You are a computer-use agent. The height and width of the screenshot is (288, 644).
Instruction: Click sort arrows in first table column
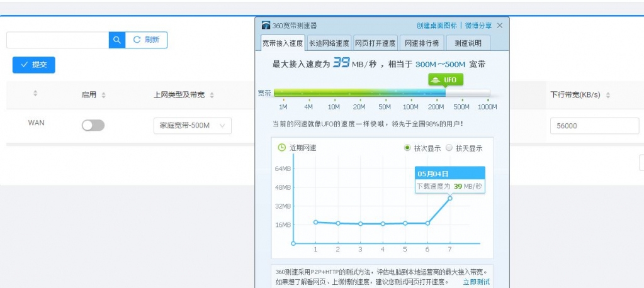point(35,94)
